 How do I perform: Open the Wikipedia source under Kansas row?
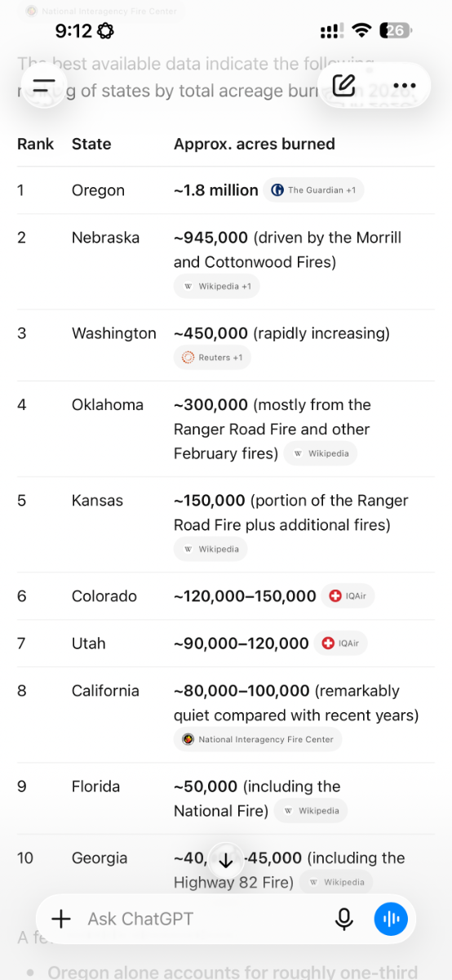(210, 549)
